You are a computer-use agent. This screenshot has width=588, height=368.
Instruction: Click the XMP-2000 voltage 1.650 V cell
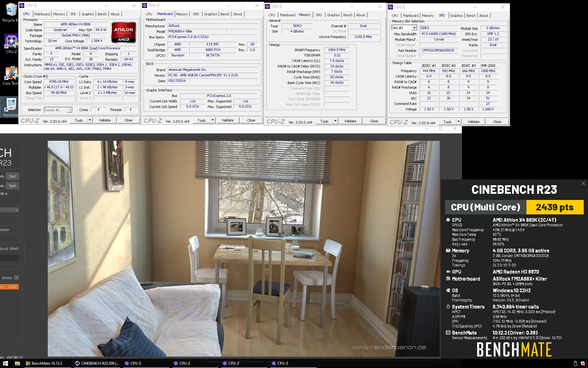tap(488, 109)
